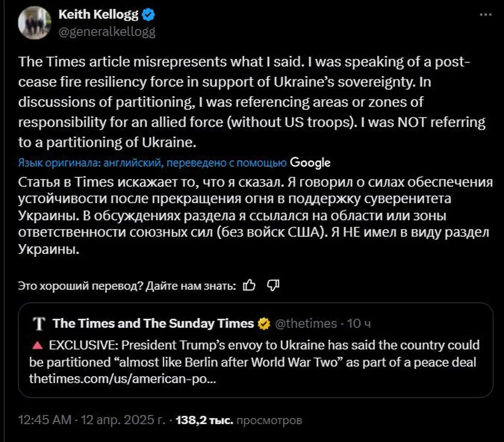Click the Keith Kellogg display name
Viewport: 504px width, 442px height.
98,14
